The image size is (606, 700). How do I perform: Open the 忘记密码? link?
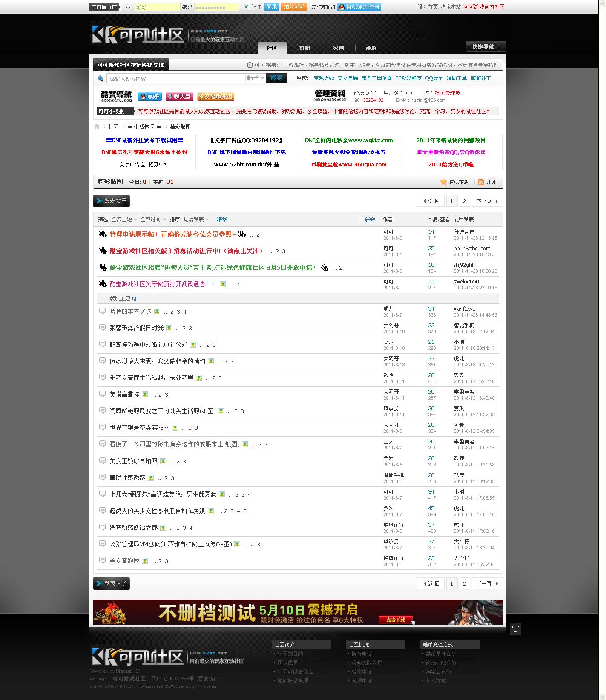324,7
